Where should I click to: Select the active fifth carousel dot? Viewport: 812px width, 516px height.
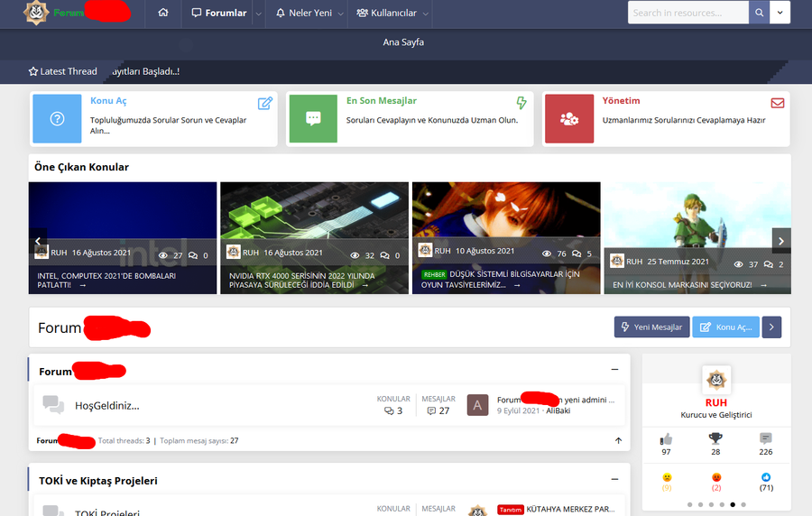(x=733, y=504)
